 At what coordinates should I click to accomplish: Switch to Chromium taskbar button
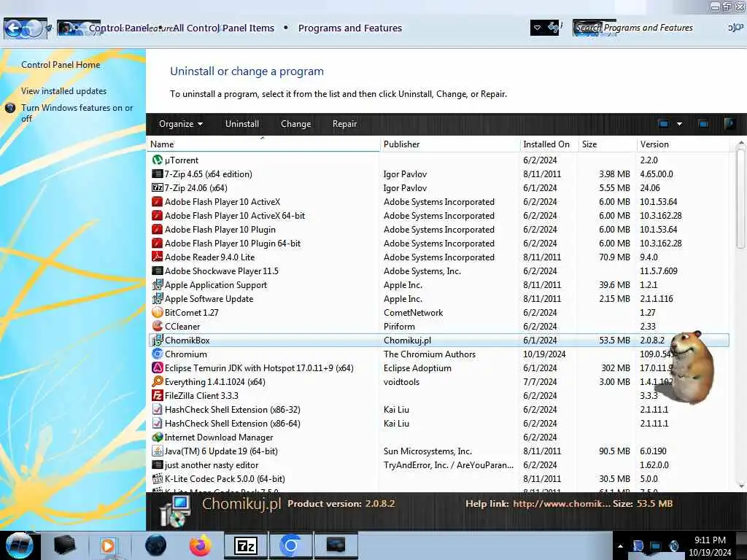tap(290, 545)
